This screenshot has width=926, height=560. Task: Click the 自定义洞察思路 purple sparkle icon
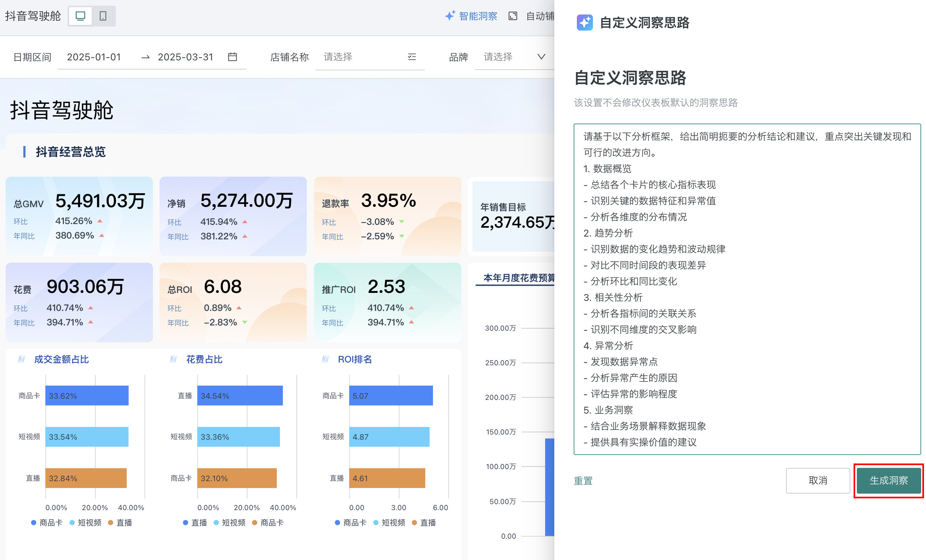pos(584,23)
